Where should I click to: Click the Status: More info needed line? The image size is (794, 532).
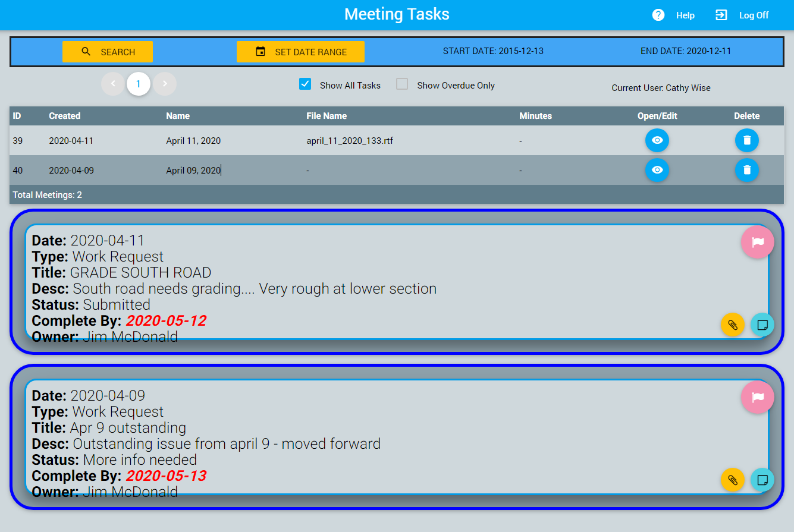(114, 460)
